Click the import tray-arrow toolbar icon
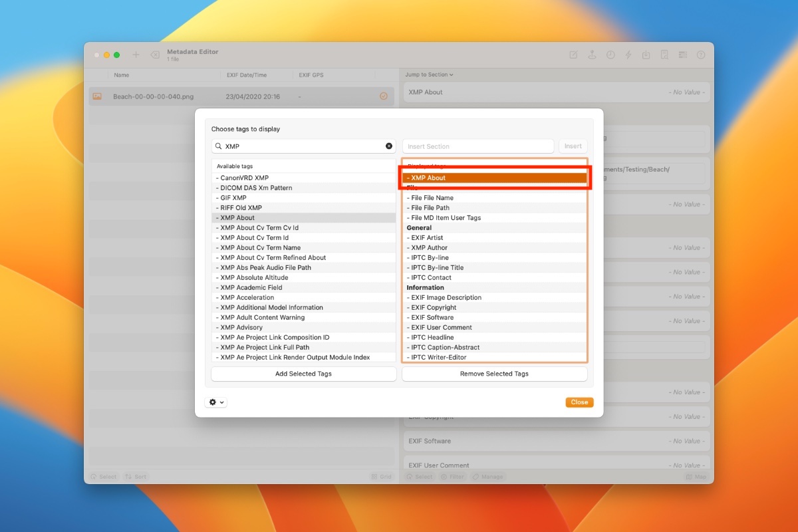Image resolution: width=798 pixels, height=532 pixels. coord(646,55)
